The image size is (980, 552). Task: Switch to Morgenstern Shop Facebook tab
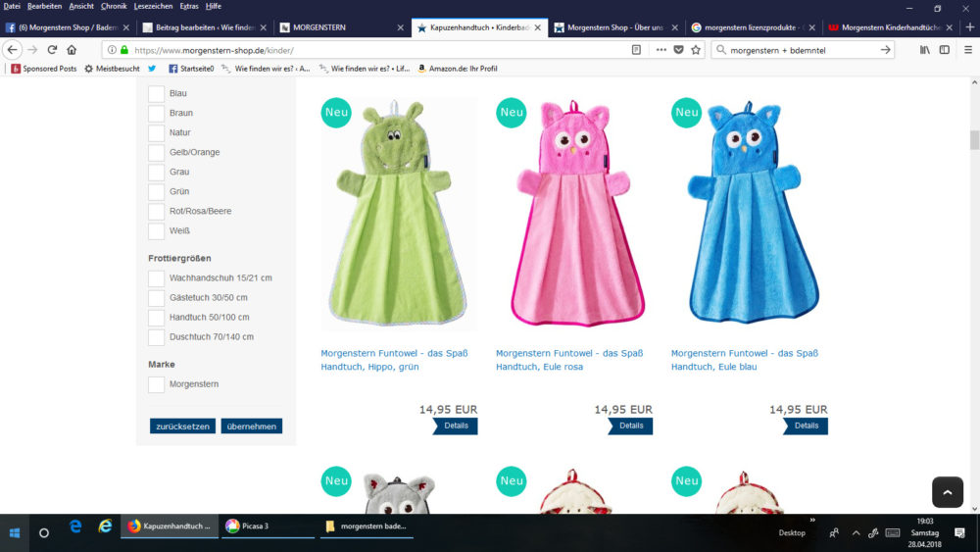pyautogui.click(x=68, y=27)
